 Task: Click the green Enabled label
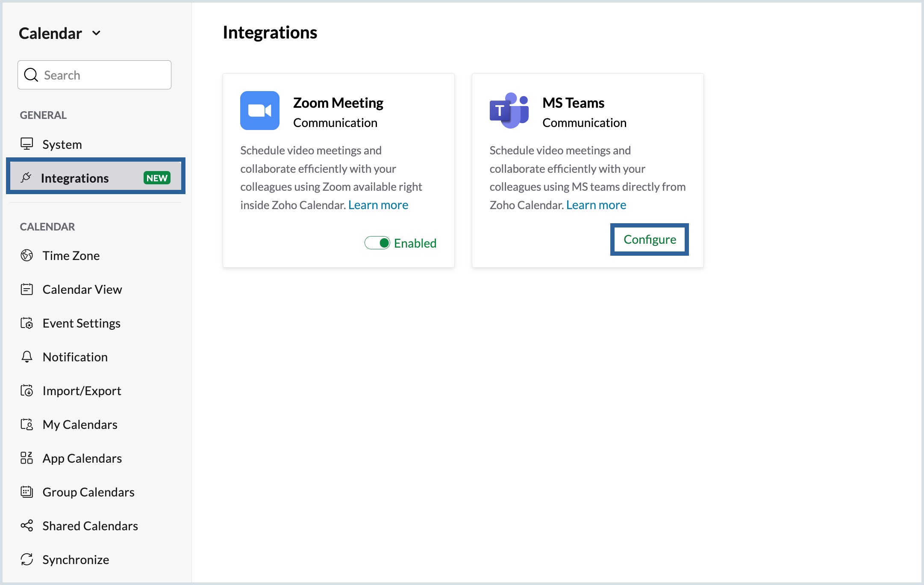(415, 243)
